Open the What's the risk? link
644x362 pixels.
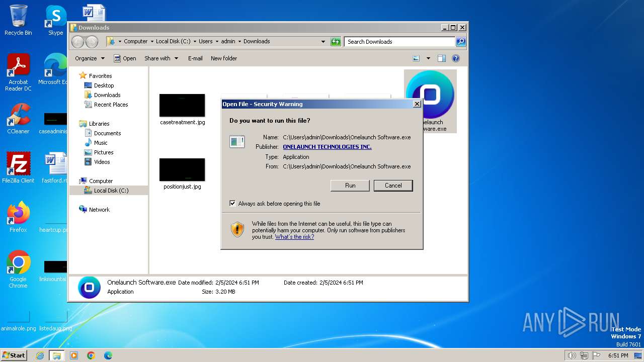point(294,237)
